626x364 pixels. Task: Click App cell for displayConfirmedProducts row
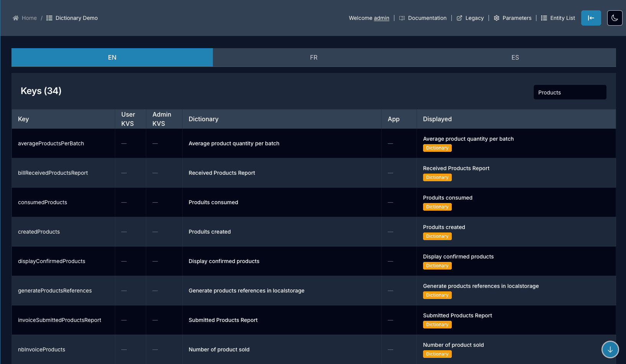pos(399,261)
